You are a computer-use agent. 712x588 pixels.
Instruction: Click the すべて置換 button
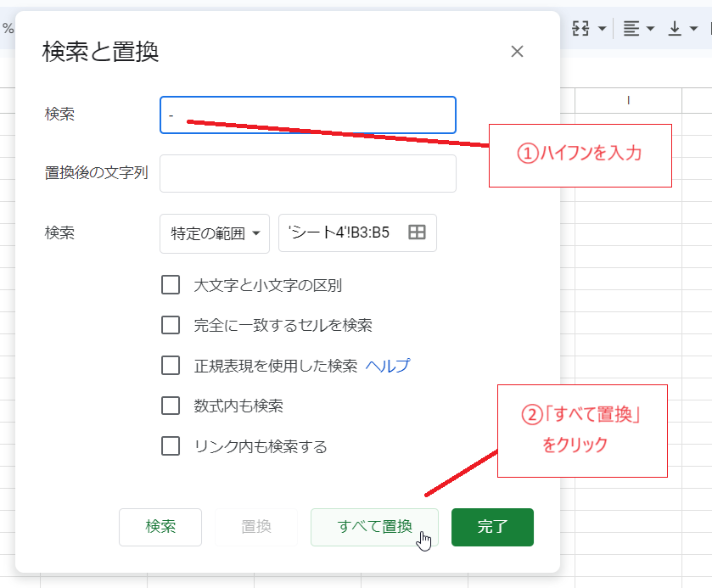point(374,527)
